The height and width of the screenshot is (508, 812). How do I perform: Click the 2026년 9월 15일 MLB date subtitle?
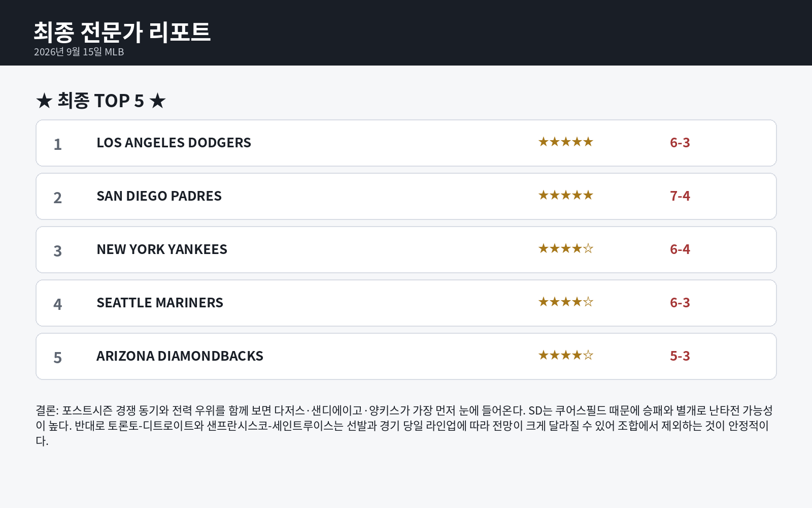pyautogui.click(x=79, y=52)
